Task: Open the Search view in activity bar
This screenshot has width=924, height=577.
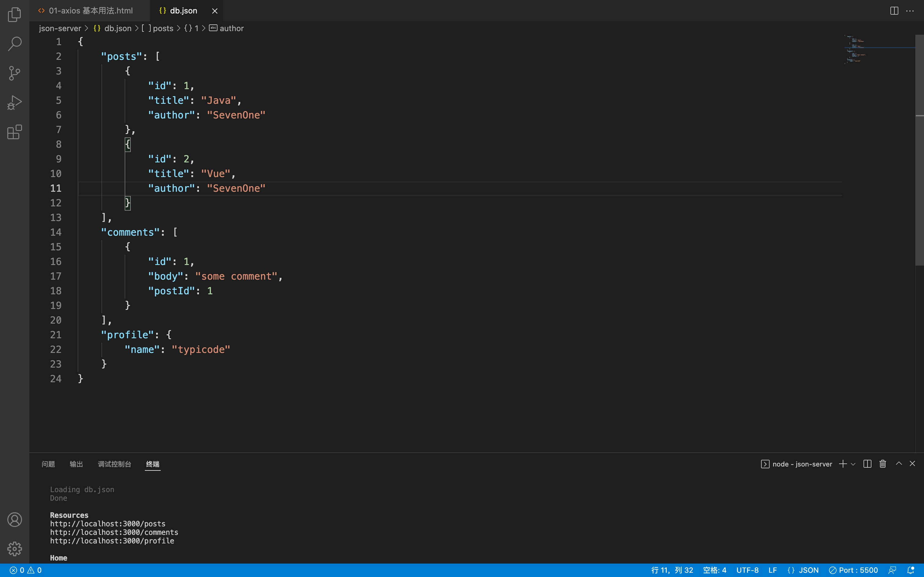Action: coord(14,43)
